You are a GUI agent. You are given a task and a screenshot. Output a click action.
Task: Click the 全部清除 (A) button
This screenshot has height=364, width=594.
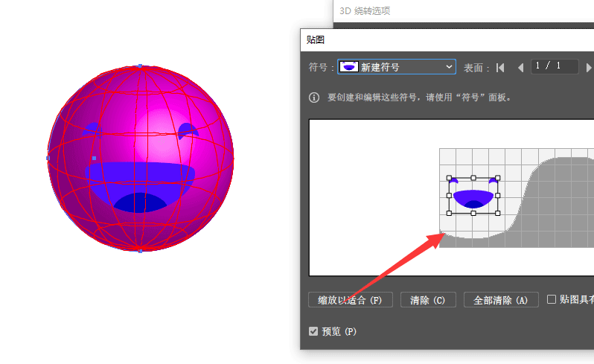[500, 300]
